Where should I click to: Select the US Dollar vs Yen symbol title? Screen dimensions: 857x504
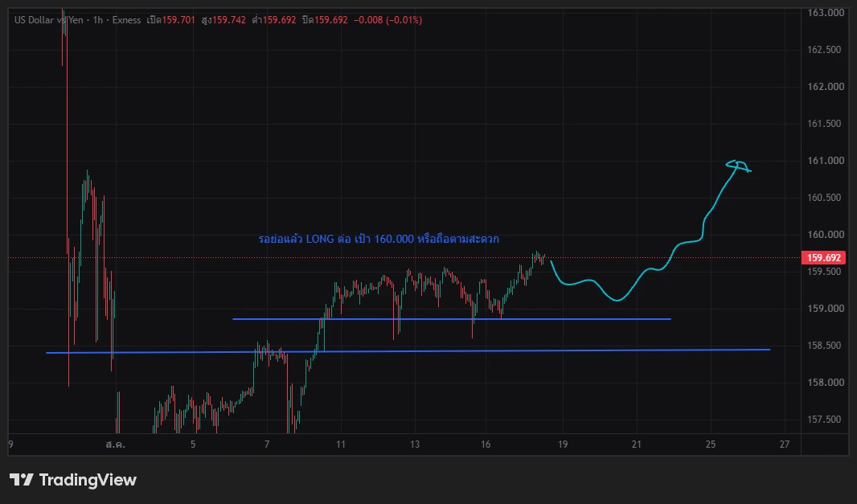click(x=49, y=20)
